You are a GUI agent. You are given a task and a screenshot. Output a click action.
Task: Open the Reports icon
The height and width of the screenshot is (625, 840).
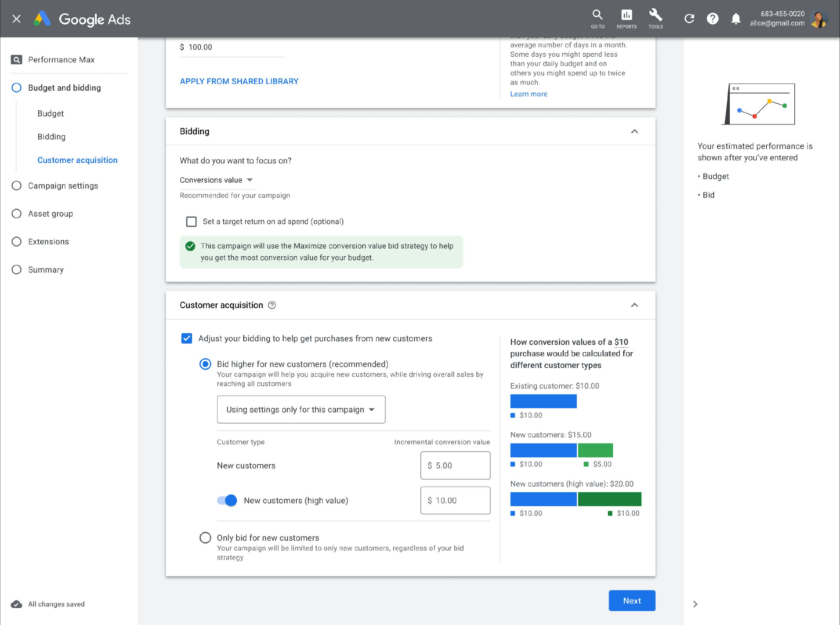[627, 19]
